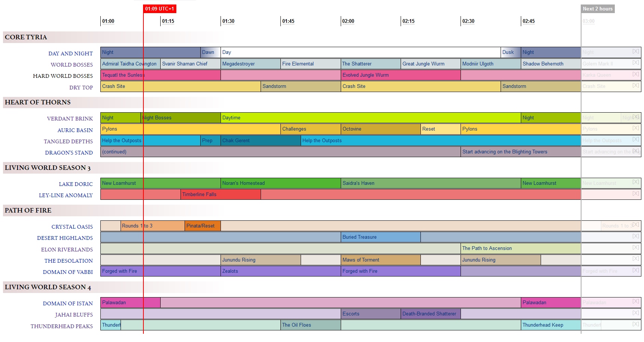
Task: Click the Timberline Falls anomaly block
Action: [x=221, y=194]
